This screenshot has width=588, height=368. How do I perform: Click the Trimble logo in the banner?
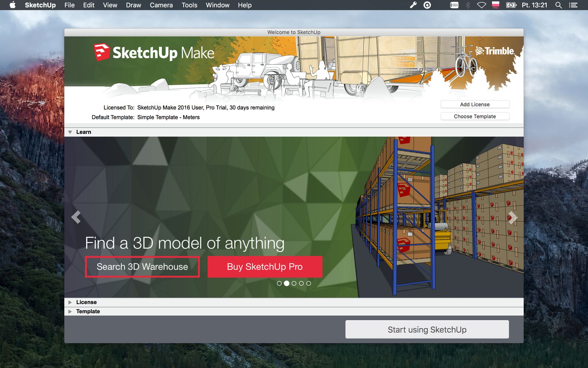495,51
